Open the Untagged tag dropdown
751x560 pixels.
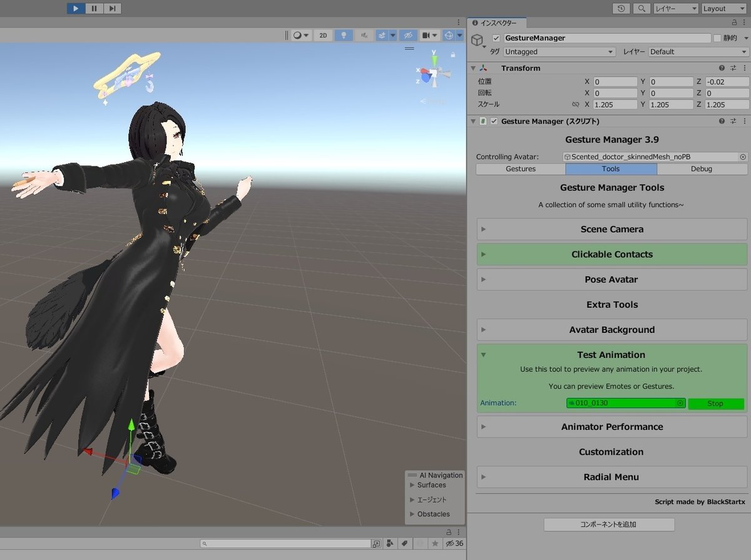559,51
